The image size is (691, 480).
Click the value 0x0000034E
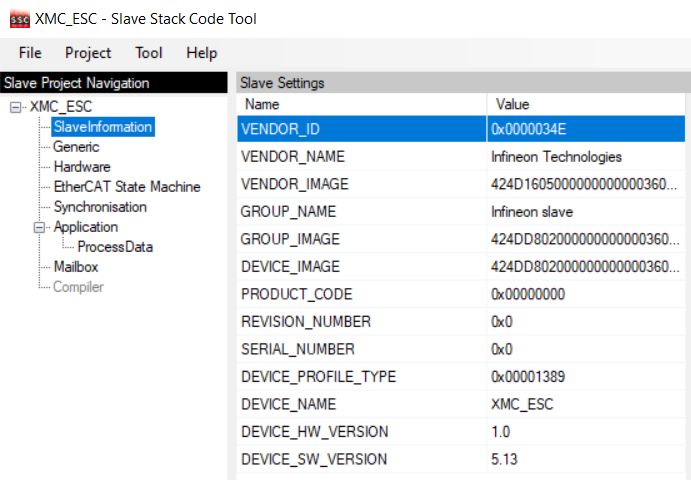point(586,129)
